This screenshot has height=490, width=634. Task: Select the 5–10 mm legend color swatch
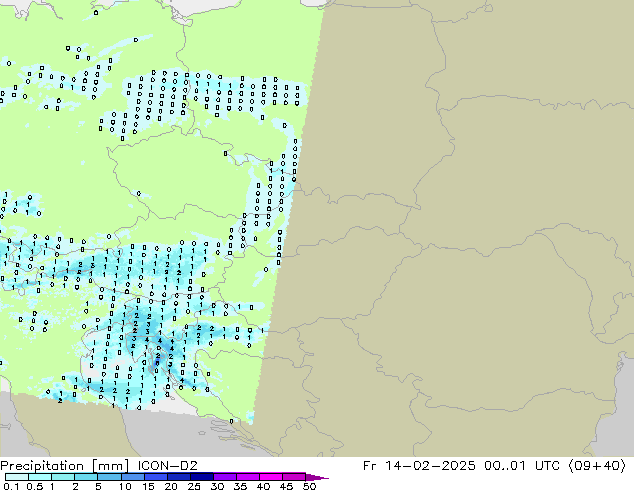click(109, 477)
